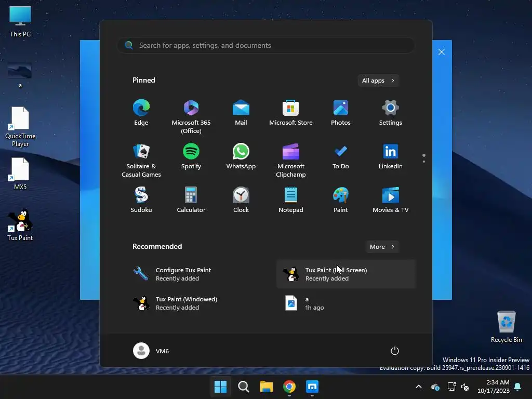Launch LinkedIn from pinned apps
The height and width of the screenshot is (399, 532).
pos(391,156)
